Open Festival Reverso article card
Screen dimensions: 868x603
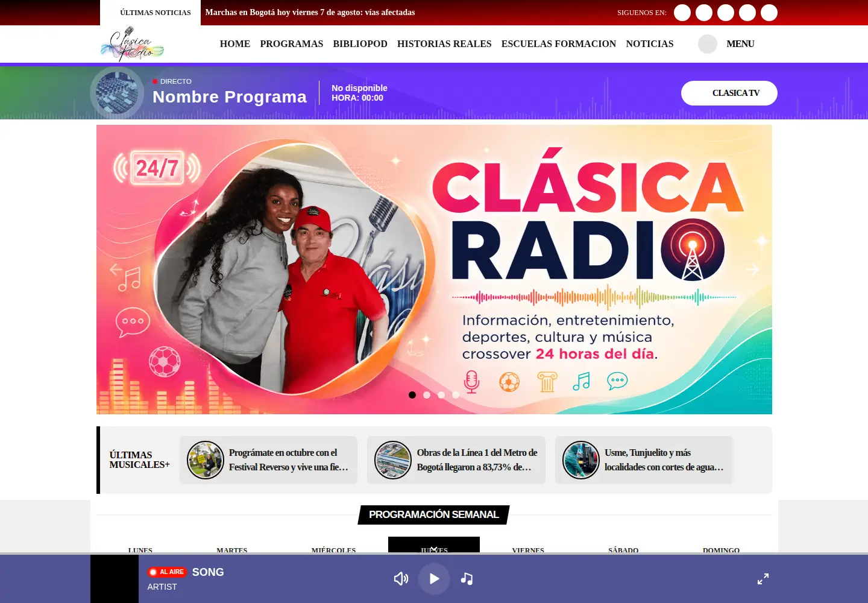click(x=268, y=460)
